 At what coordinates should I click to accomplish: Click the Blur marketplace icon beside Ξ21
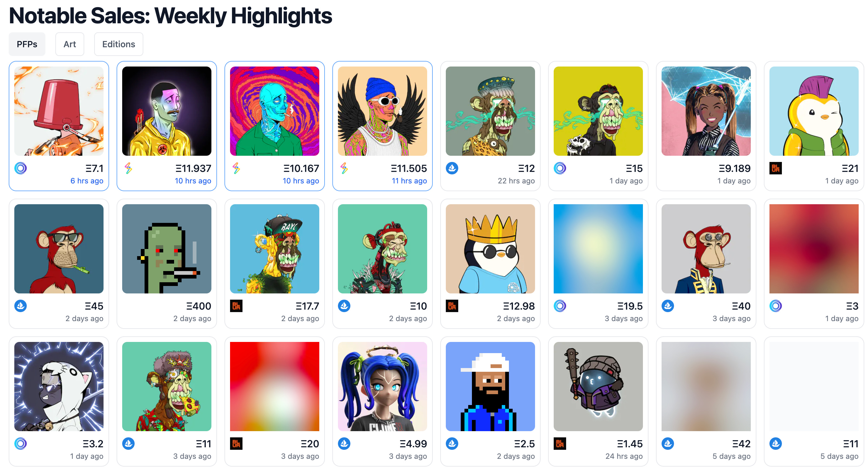pos(775,168)
